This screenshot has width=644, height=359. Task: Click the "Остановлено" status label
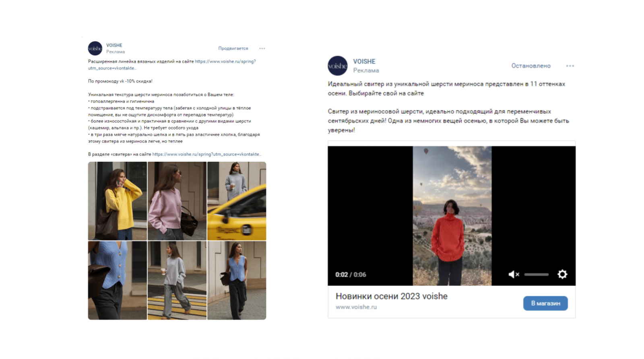(x=531, y=66)
